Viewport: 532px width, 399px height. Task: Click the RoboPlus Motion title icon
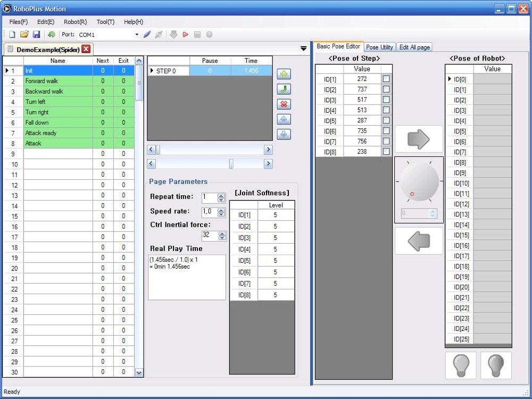(x=7, y=9)
